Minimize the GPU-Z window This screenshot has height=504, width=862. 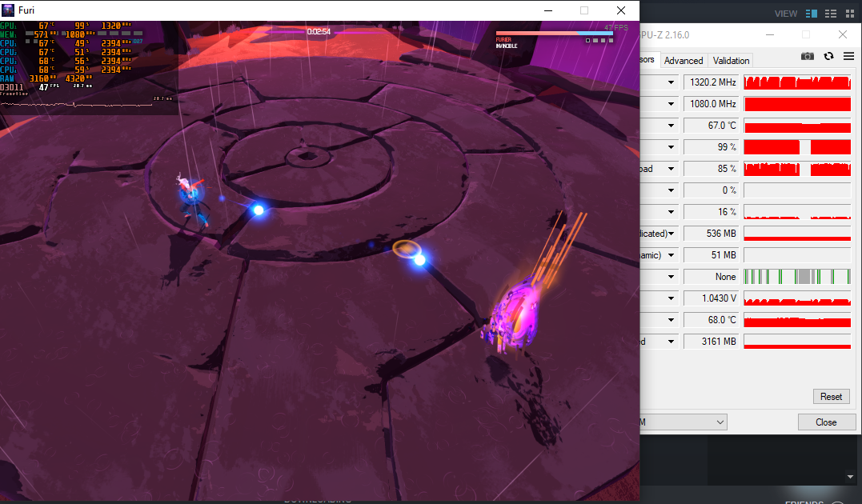770,34
